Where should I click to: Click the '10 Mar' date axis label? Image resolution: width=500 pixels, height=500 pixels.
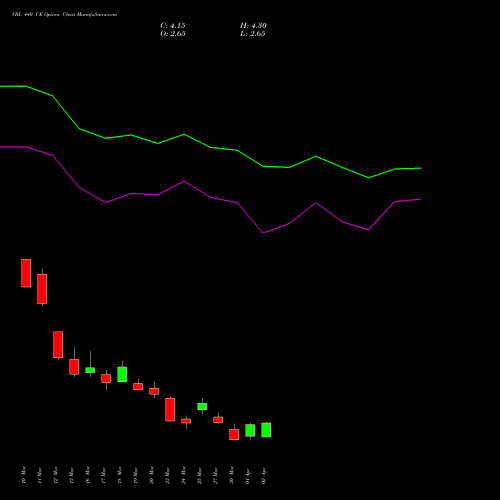point(23,475)
